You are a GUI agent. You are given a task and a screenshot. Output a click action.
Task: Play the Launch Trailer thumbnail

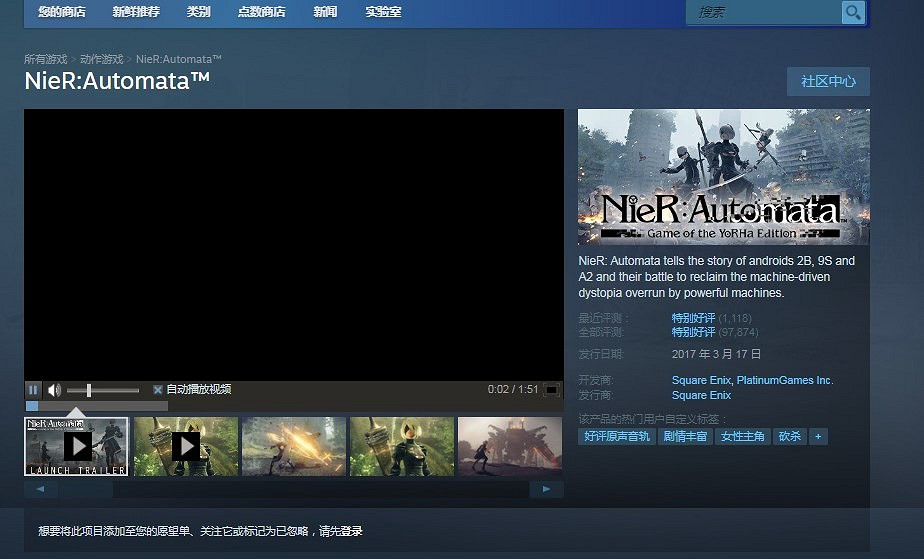(x=77, y=446)
